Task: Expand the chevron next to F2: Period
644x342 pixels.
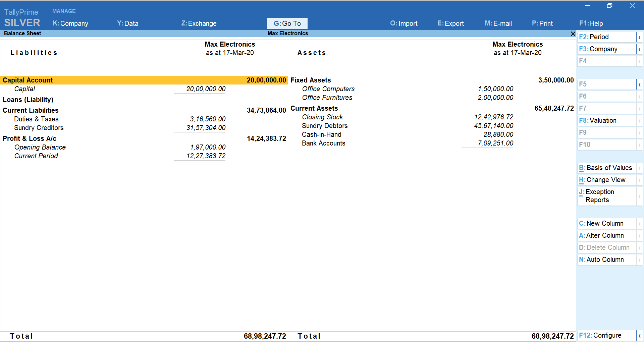Action: (x=639, y=37)
